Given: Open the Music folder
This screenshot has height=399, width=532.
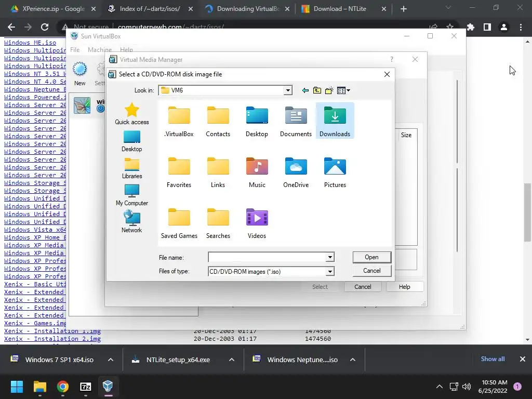Looking at the screenshot, I should coord(257,172).
